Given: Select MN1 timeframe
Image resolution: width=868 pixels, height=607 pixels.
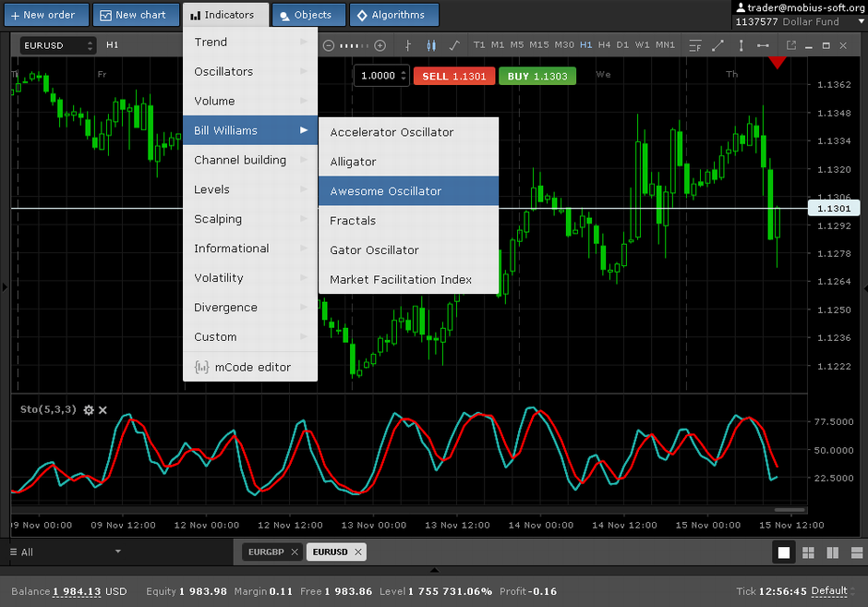Looking at the screenshot, I should click(665, 45).
